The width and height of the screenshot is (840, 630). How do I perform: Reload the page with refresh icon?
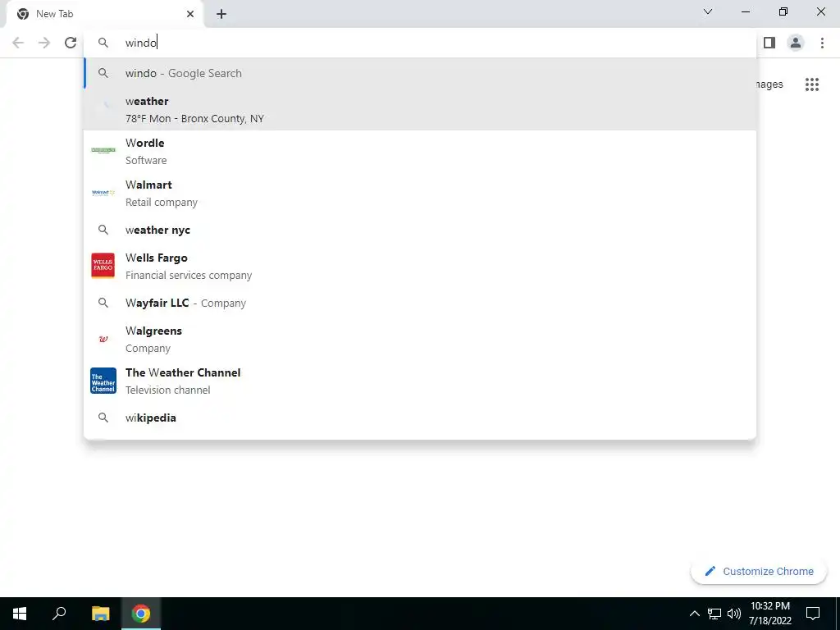(71, 43)
